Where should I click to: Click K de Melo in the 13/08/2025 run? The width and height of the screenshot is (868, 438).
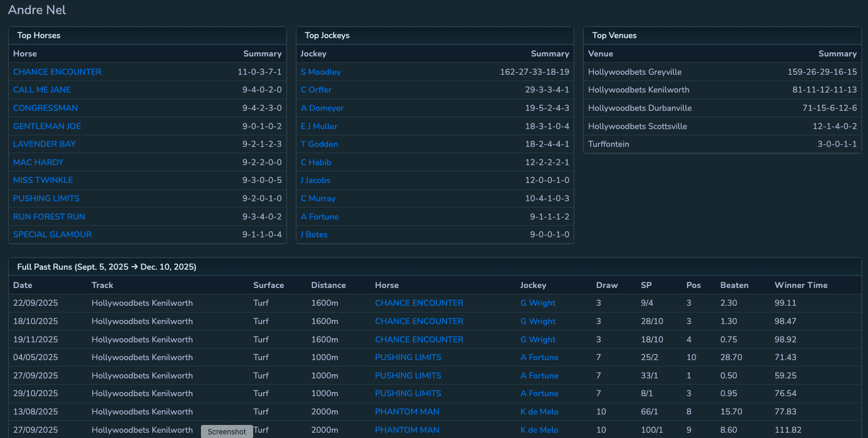click(x=539, y=411)
